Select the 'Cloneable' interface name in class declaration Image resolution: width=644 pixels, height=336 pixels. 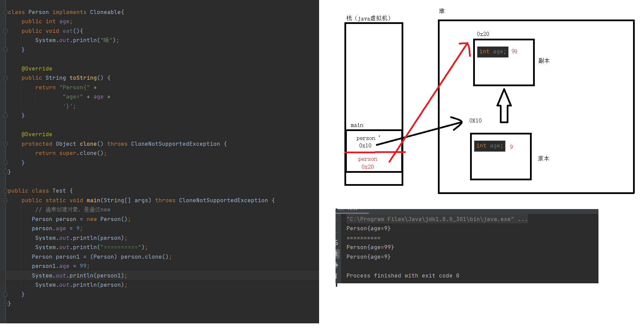tap(105, 12)
